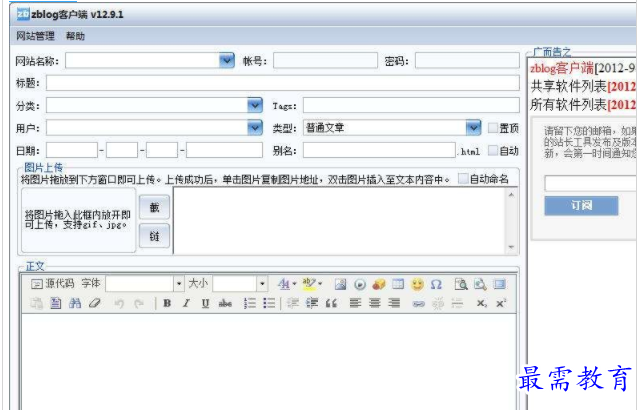The width and height of the screenshot is (640, 410).
Task: Open the 字体 font dropdown arrow
Action: (x=179, y=284)
